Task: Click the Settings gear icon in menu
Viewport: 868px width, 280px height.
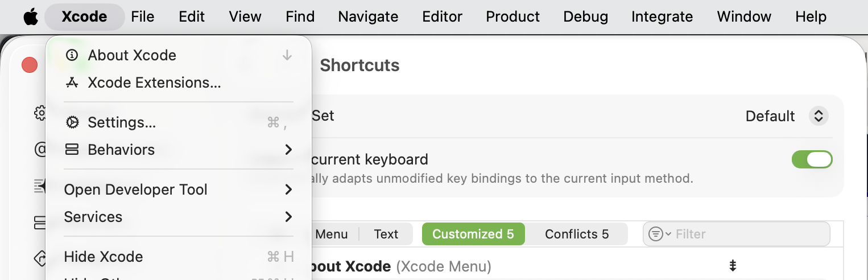Action: (72, 122)
